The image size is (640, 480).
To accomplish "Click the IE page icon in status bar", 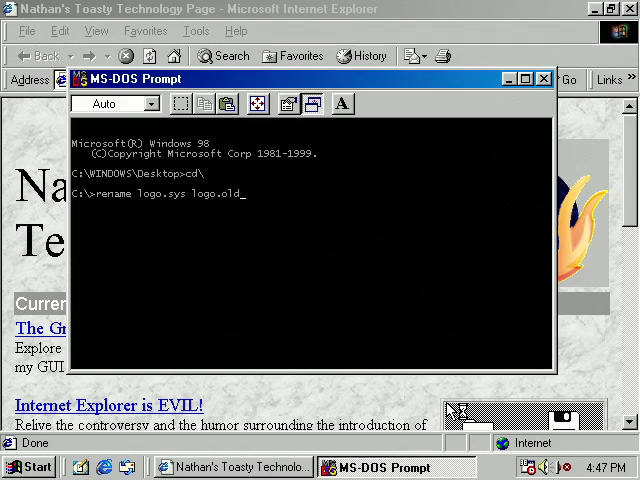I will point(10,443).
